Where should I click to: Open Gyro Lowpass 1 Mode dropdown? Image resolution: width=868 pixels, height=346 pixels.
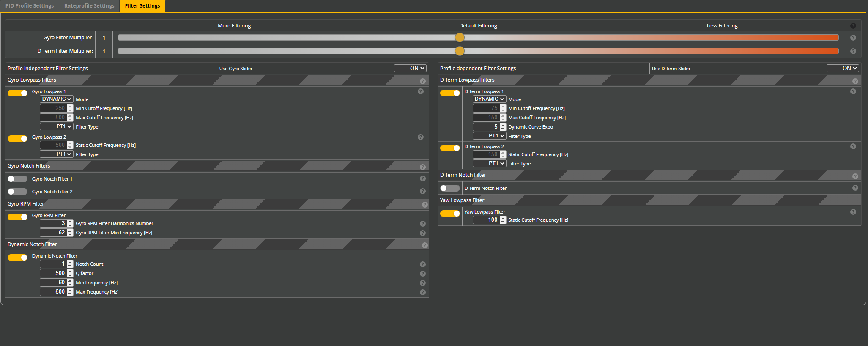click(x=57, y=99)
